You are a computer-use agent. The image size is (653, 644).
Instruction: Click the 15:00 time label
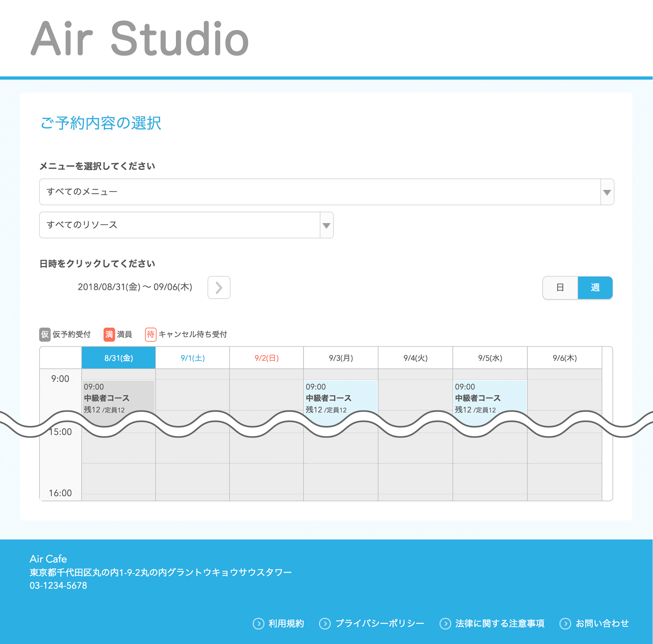[x=61, y=432]
